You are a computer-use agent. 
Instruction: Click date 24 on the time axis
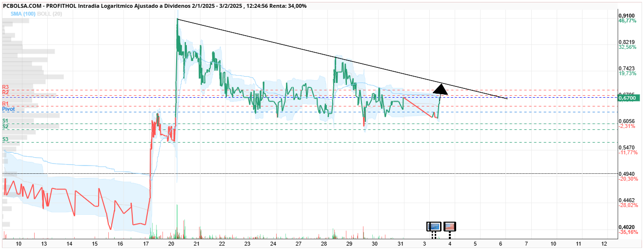[x=273, y=243]
